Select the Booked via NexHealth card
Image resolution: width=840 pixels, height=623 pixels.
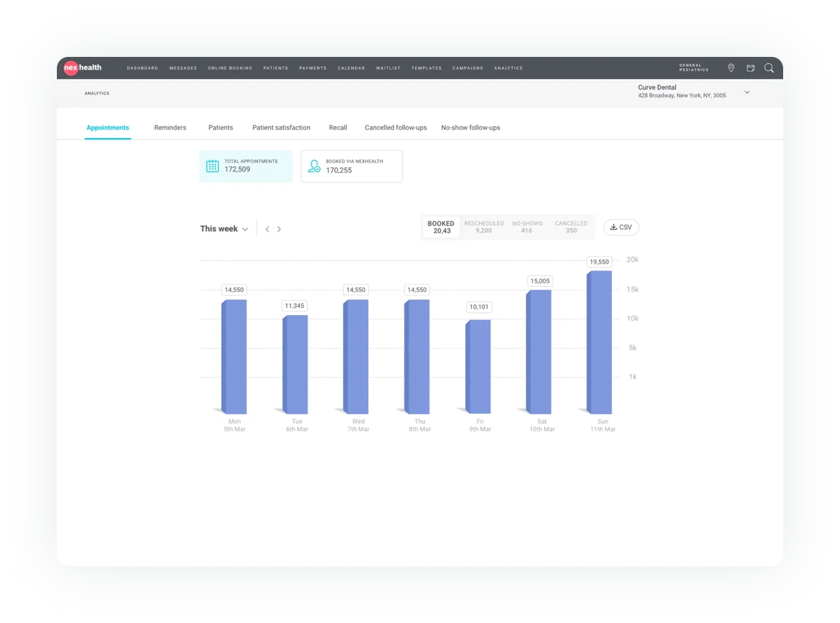(x=352, y=166)
